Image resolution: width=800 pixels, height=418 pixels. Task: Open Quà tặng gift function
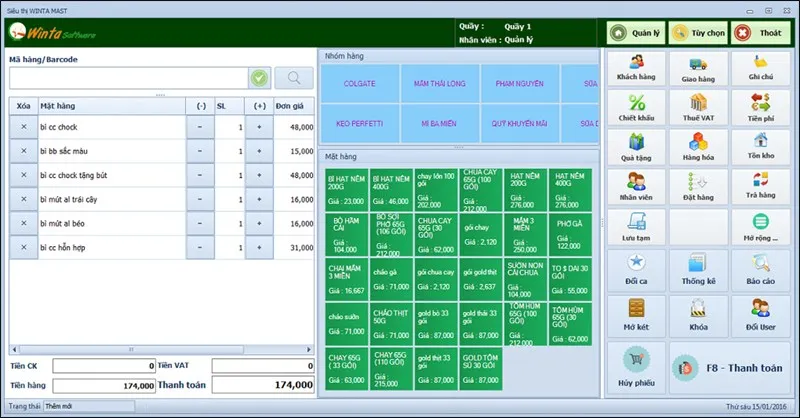click(x=636, y=148)
